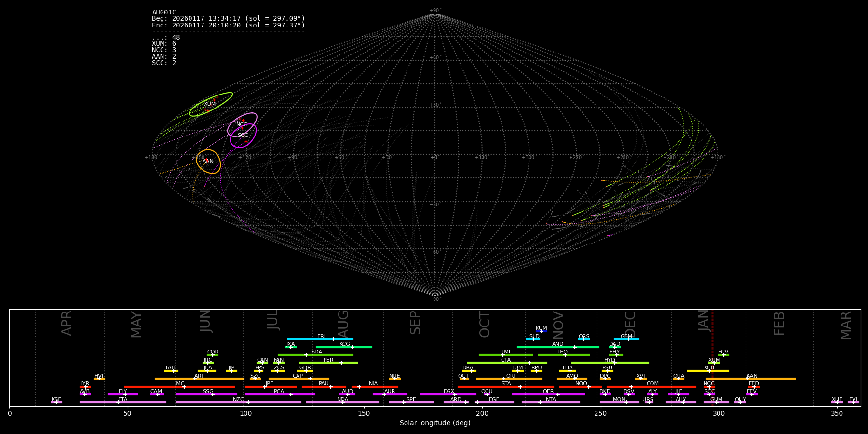Select the STA shower label in the timeline
The height and width of the screenshot is (434, 868).
click(x=506, y=384)
